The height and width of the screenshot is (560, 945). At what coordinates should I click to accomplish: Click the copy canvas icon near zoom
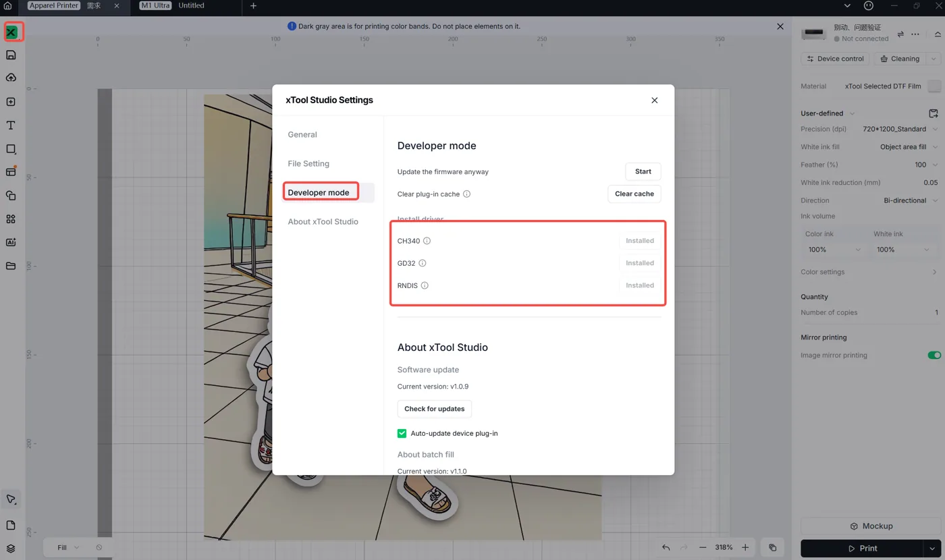pos(773,547)
